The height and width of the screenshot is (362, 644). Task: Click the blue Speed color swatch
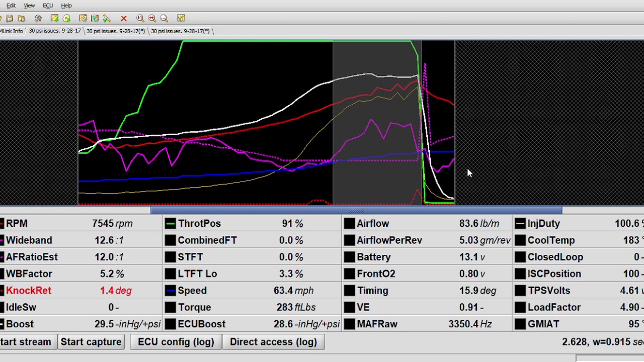tap(171, 291)
